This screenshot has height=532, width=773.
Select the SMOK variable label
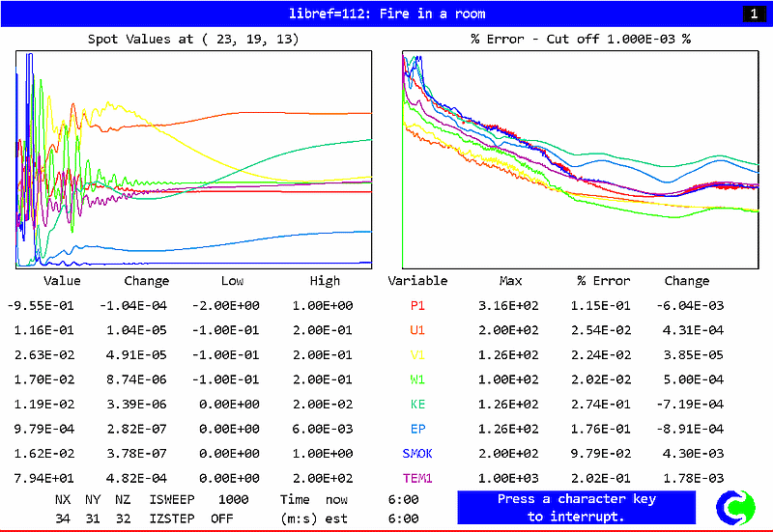pyautogui.click(x=417, y=453)
